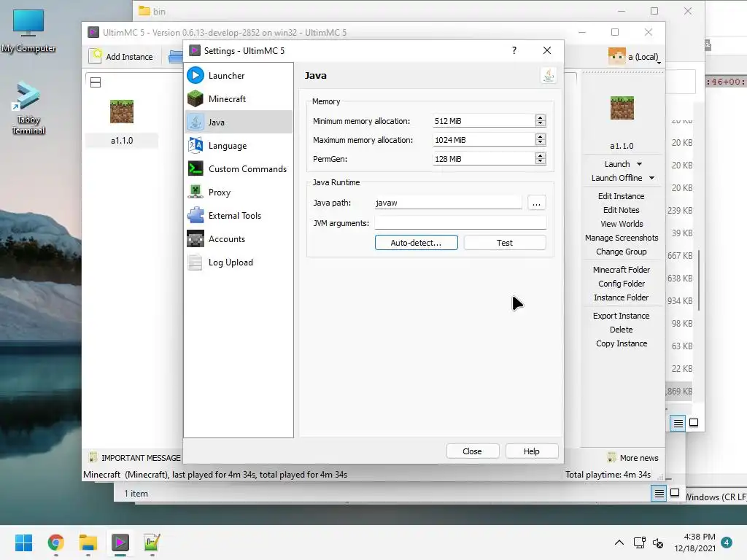Select the a1.1.0 instance in main window
Screen dimensions: 747x560
point(122,121)
